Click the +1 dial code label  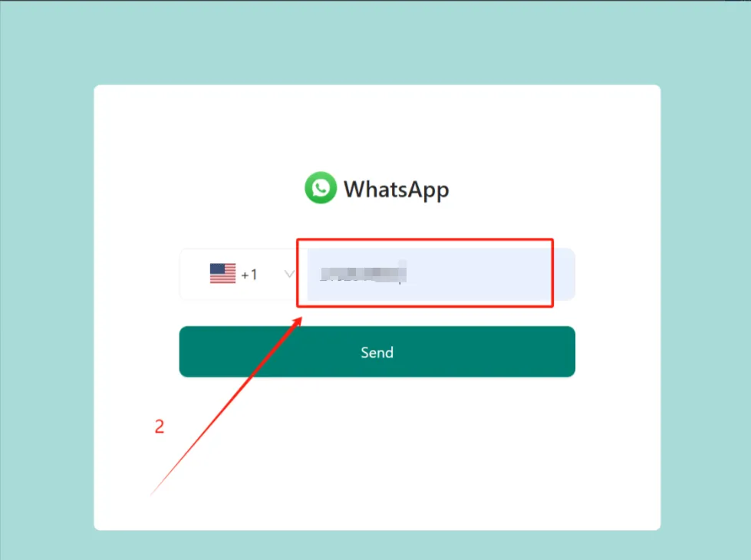(249, 275)
